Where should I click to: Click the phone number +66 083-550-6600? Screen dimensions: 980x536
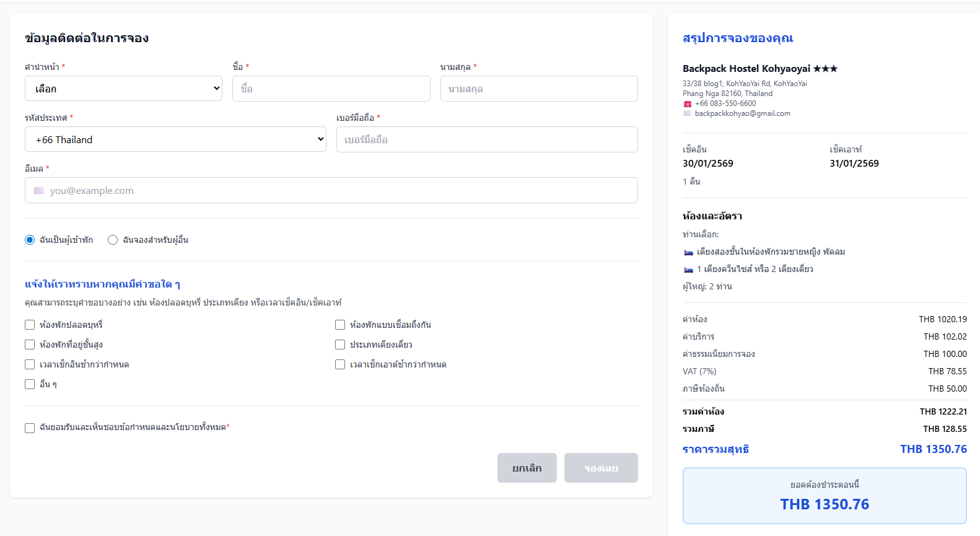725,103
